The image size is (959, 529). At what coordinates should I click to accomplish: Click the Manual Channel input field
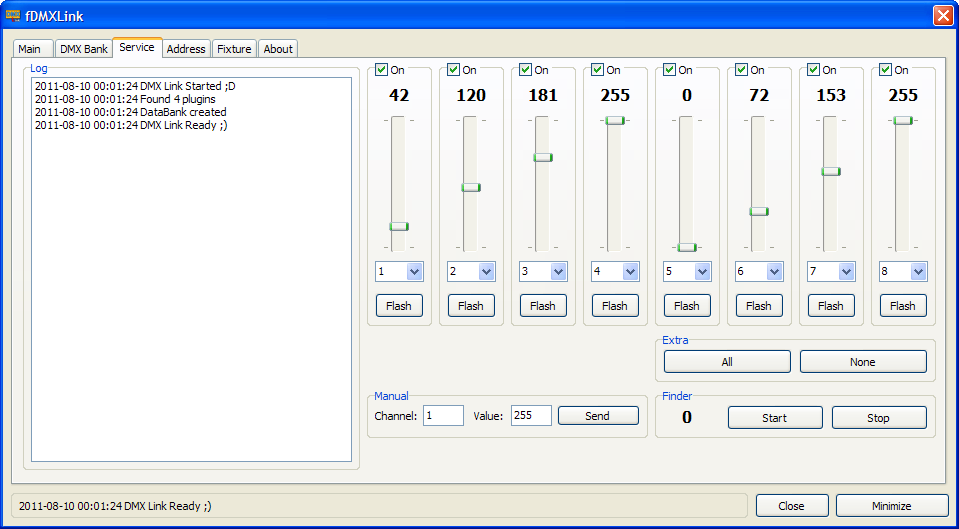[443, 416]
